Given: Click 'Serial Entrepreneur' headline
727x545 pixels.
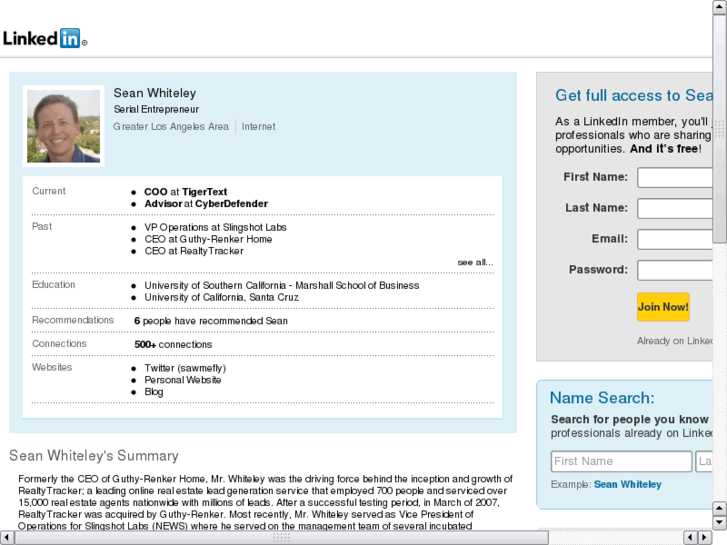Looking at the screenshot, I should coord(156,109).
